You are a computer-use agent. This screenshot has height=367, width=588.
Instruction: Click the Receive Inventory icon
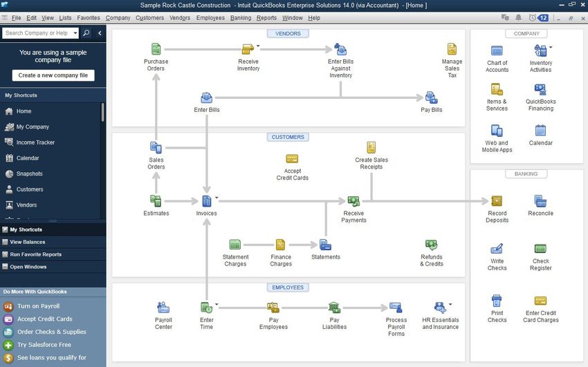click(248, 49)
